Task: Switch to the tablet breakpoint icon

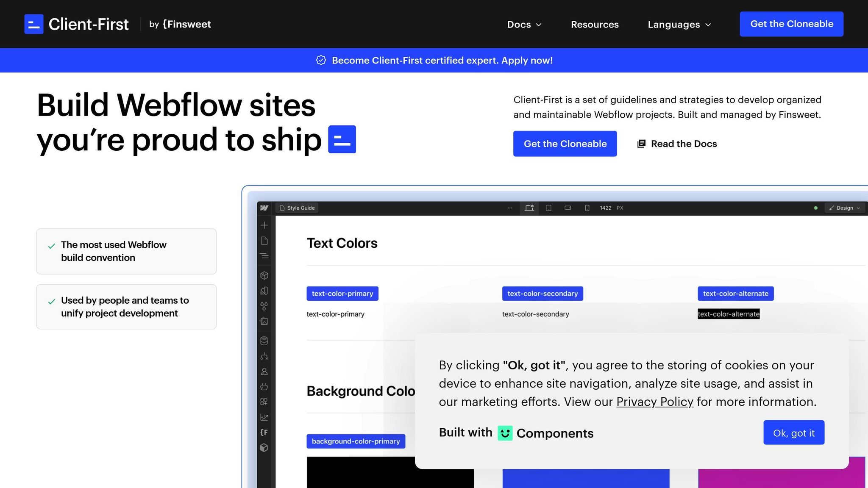Action: [x=548, y=208]
